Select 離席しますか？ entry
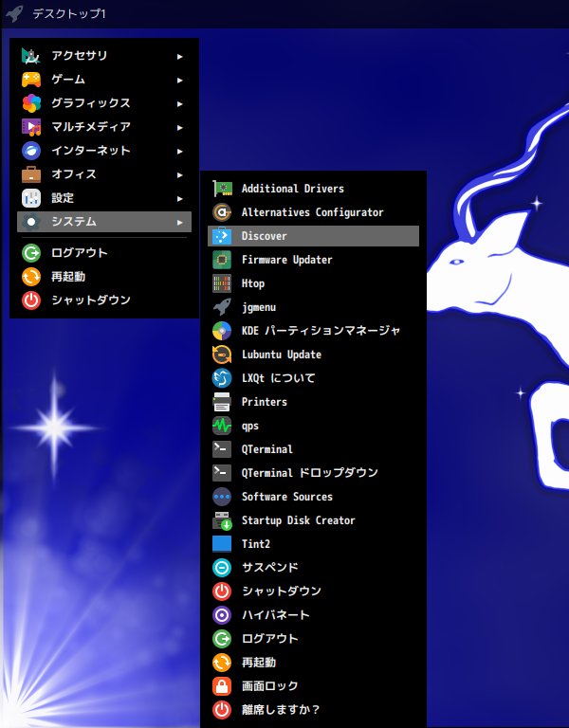This screenshot has width=569, height=728. pyautogui.click(x=313, y=709)
